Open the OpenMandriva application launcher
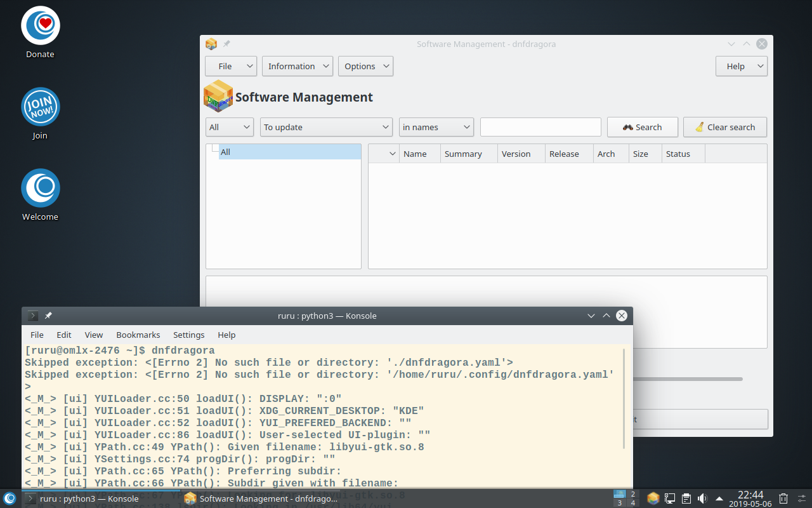The height and width of the screenshot is (508, 812). (x=10, y=498)
